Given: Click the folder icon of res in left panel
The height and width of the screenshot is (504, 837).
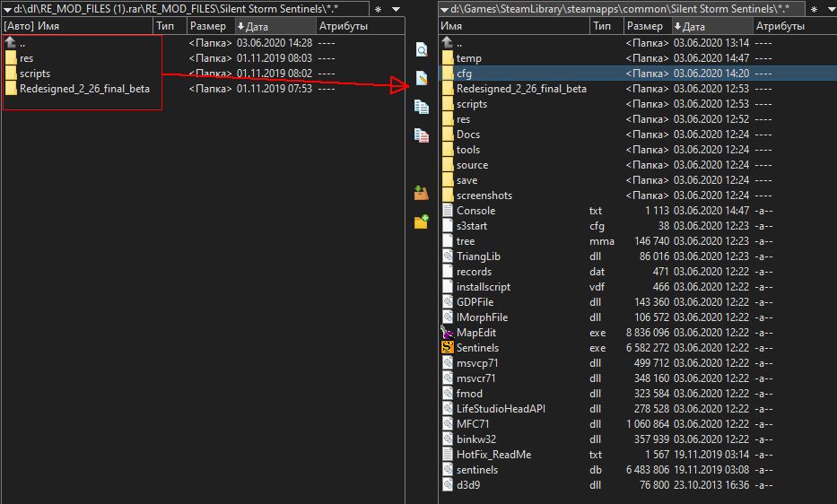Looking at the screenshot, I should (11, 58).
